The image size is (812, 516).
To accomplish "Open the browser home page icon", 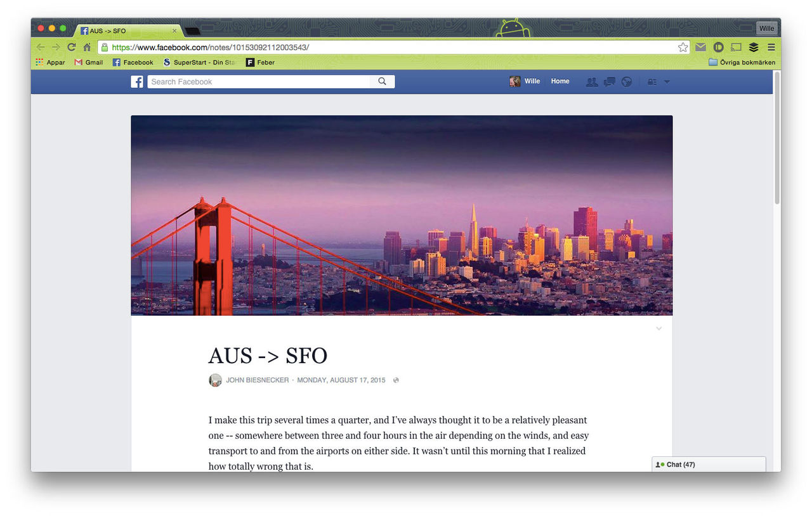I will coord(87,48).
